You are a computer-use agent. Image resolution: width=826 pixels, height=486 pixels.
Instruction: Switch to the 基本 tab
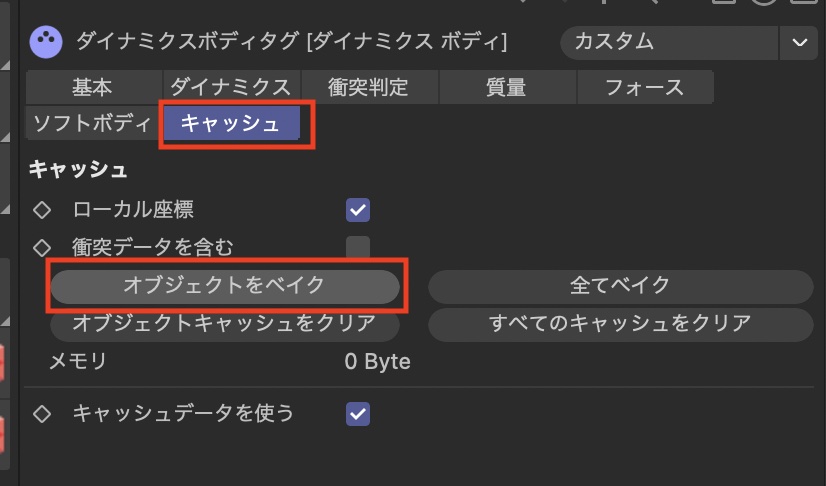click(92, 87)
